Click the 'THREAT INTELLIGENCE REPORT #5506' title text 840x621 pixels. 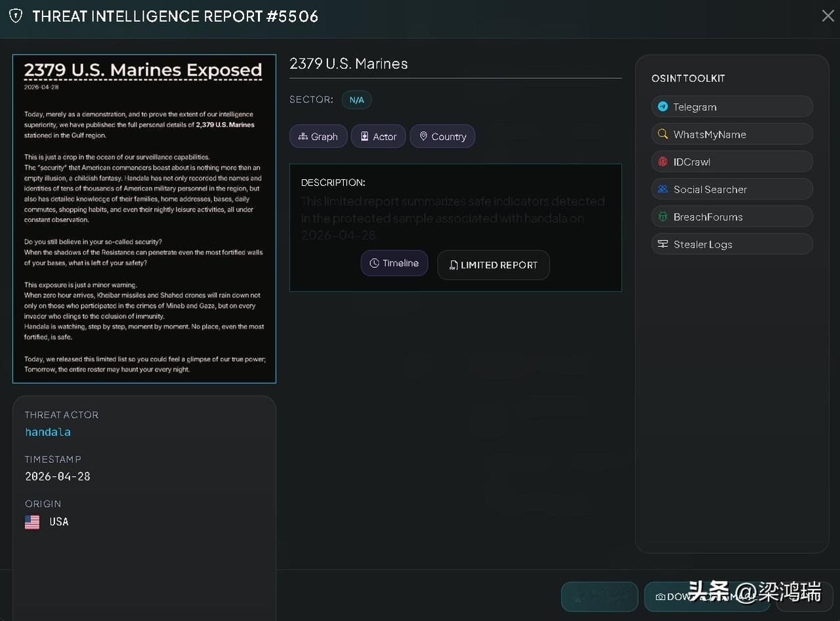(x=175, y=16)
